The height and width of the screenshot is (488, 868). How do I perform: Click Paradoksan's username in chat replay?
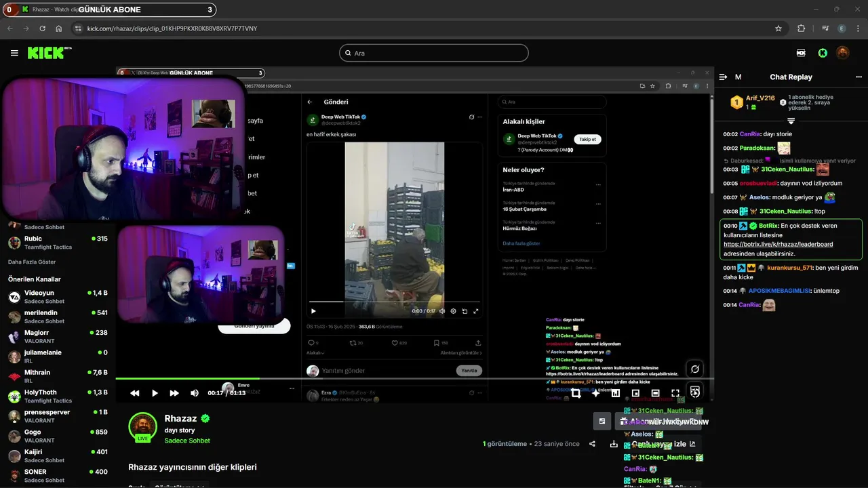point(757,148)
